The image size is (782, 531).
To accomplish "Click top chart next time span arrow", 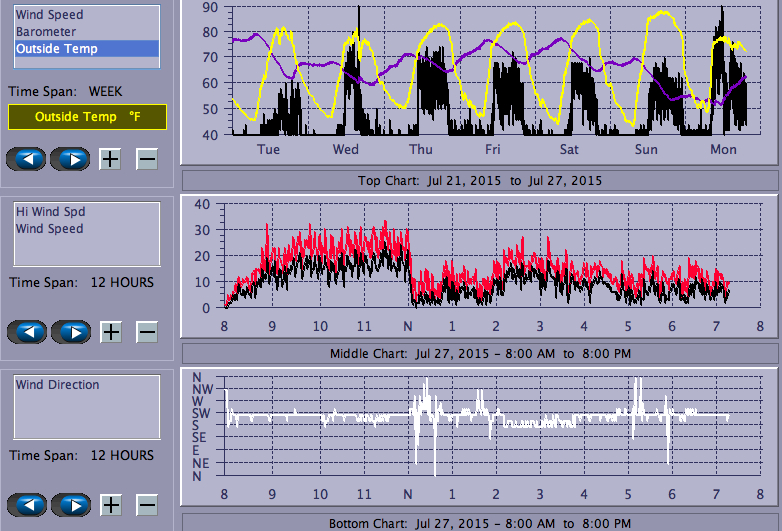I will [x=70, y=158].
